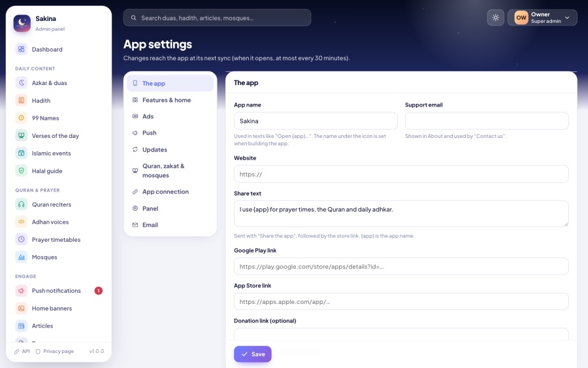588x368 pixels.
Task: Open the Azkar & duas moon icon
Action: pos(22,82)
